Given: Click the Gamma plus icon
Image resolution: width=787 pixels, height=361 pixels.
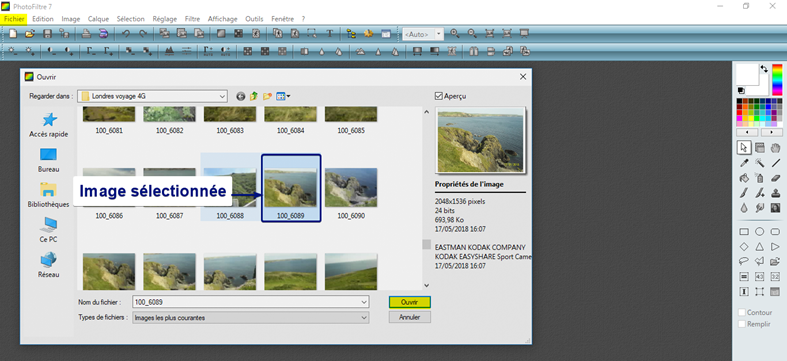Looking at the screenshot, I should point(108,51).
